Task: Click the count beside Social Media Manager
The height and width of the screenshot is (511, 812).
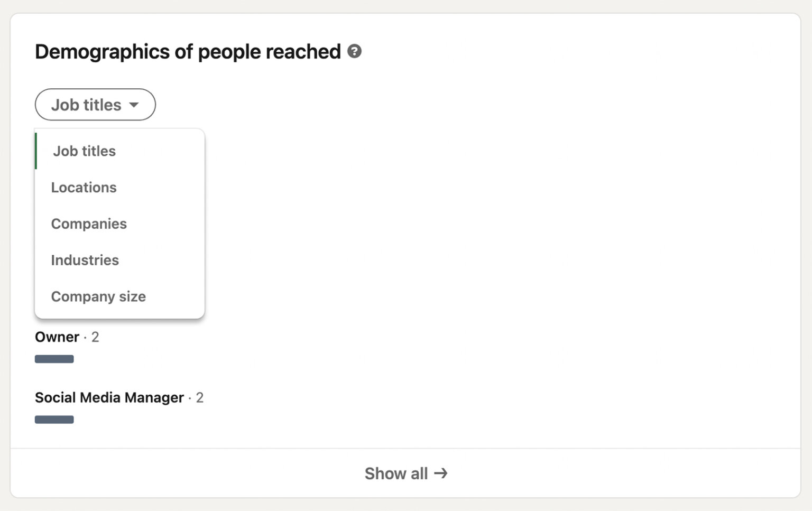Action: coord(200,397)
